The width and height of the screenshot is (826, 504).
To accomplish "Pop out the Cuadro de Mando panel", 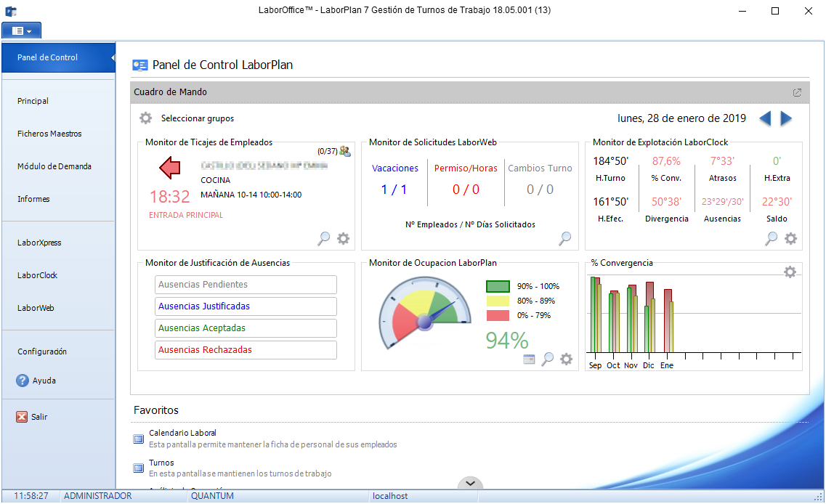I will pos(797,93).
